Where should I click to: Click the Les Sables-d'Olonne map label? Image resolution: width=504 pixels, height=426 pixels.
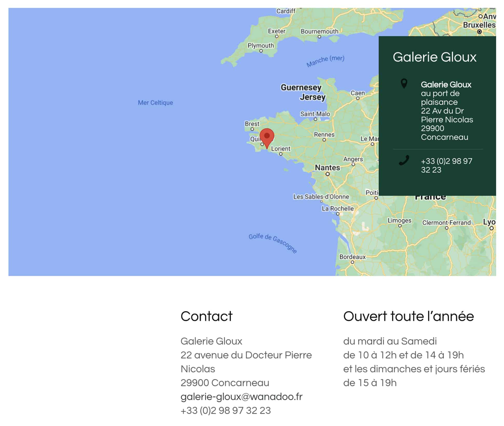point(321,197)
